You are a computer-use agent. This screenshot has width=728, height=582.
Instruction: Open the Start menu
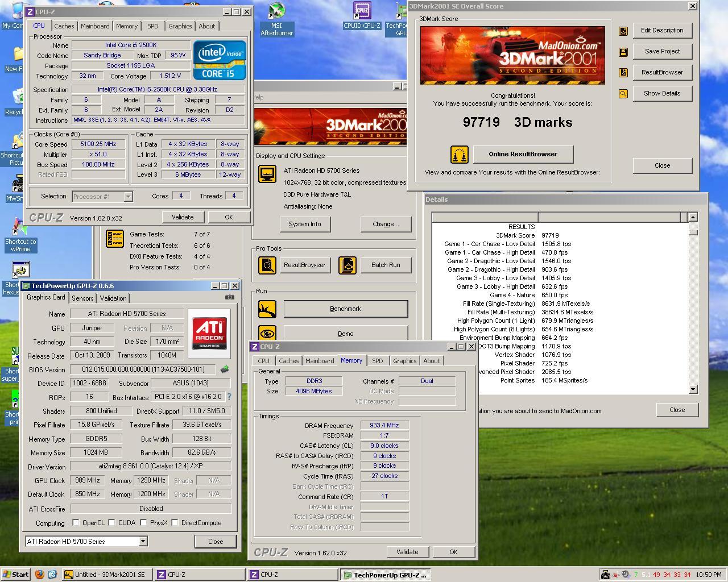[15, 575]
